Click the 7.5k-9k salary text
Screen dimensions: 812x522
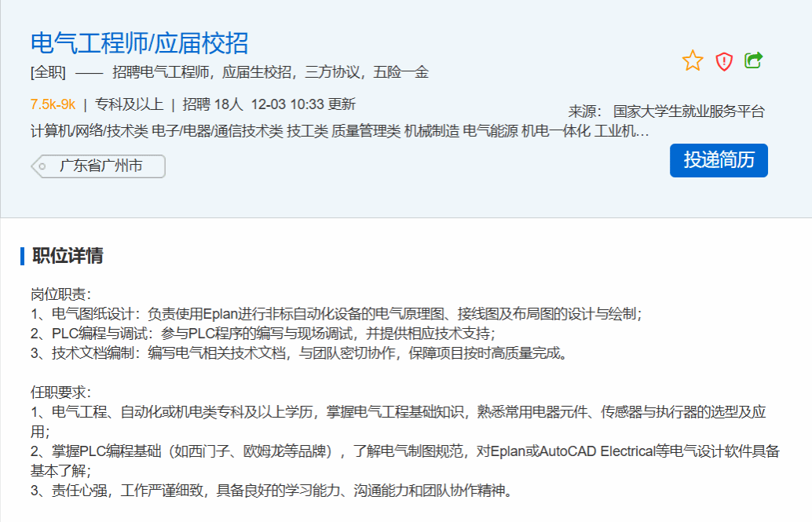click(x=53, y=104)
